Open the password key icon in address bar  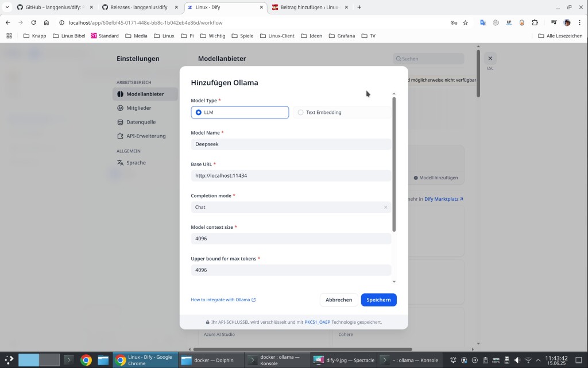click(x=454, y=22)
